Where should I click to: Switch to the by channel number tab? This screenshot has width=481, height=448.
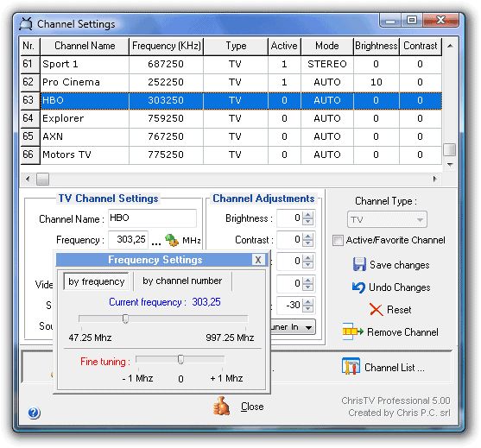pyautogui.click(x=182, y=281)
